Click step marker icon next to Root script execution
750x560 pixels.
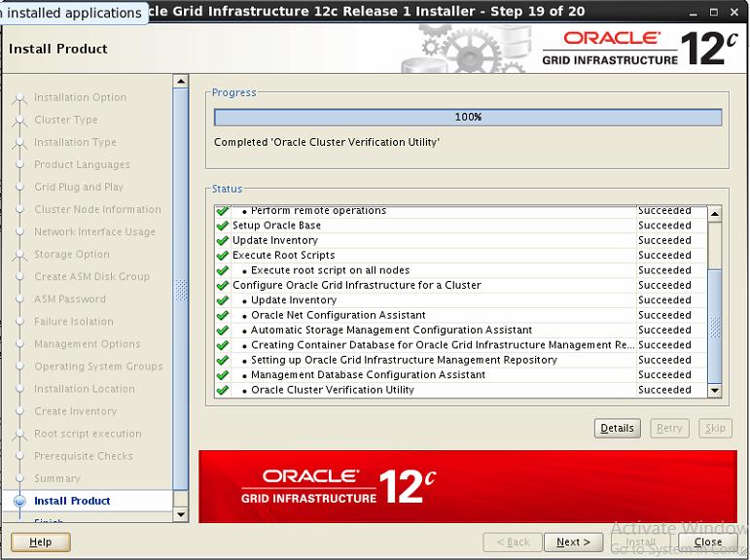[x=19, y=434]
